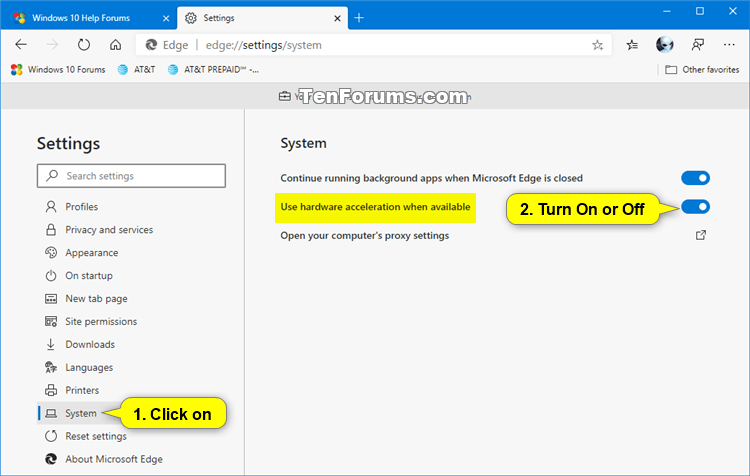The height and width of the screenshot is (476, 750).
Task: Open the Other favorites folder
Action: tap(702, 70)
